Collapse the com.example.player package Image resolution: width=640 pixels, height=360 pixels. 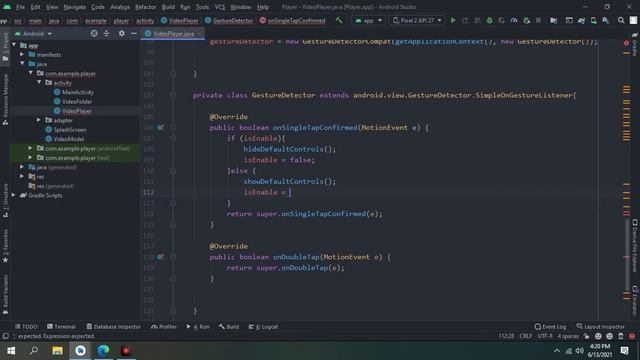(31, 73)
